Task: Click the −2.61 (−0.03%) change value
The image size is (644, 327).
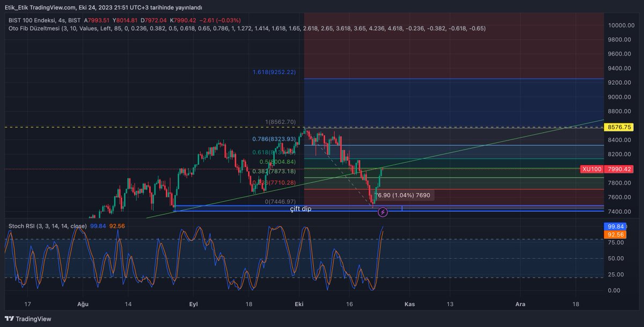Action: click(221, 20)
